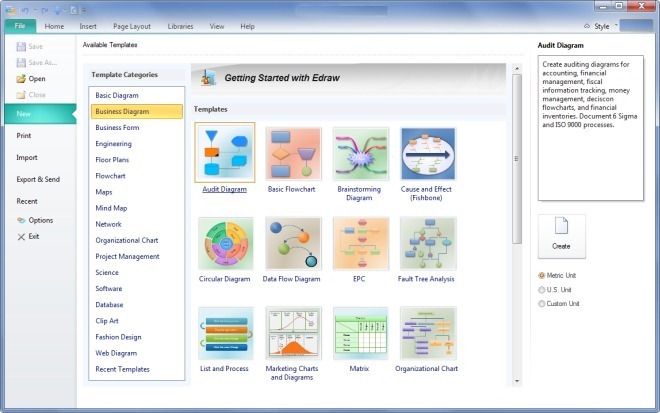Open the Undo history dropdown arrow
Image resolution: width=660 pixels, height=413 pixels.
point(35,10)
